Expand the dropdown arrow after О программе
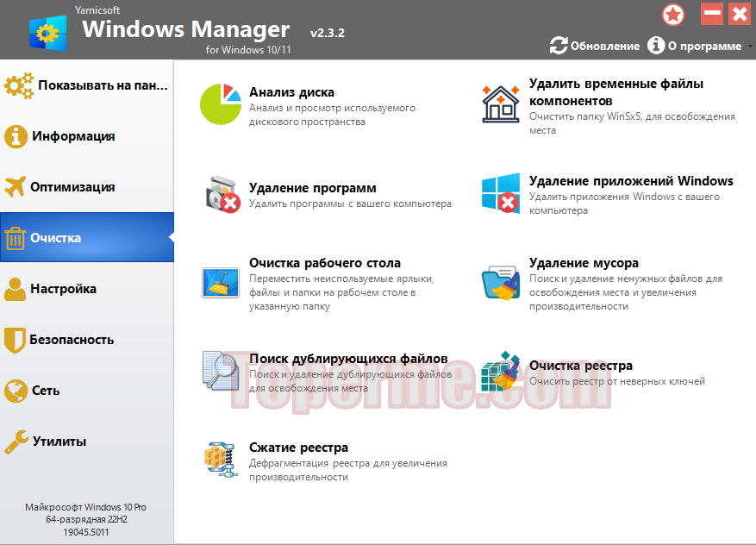The image size is (756, 545). [750, 47]
